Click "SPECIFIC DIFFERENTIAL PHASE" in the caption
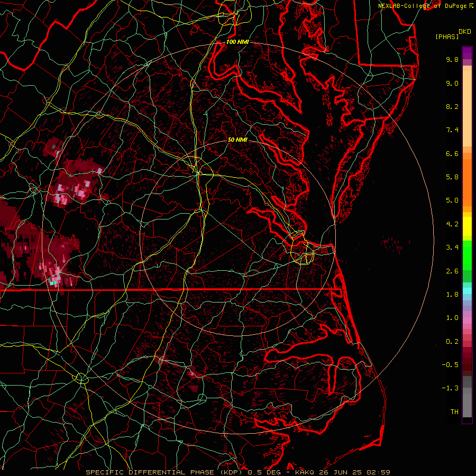This screenshot has width=476, height=476. click(x=150, y=472)
